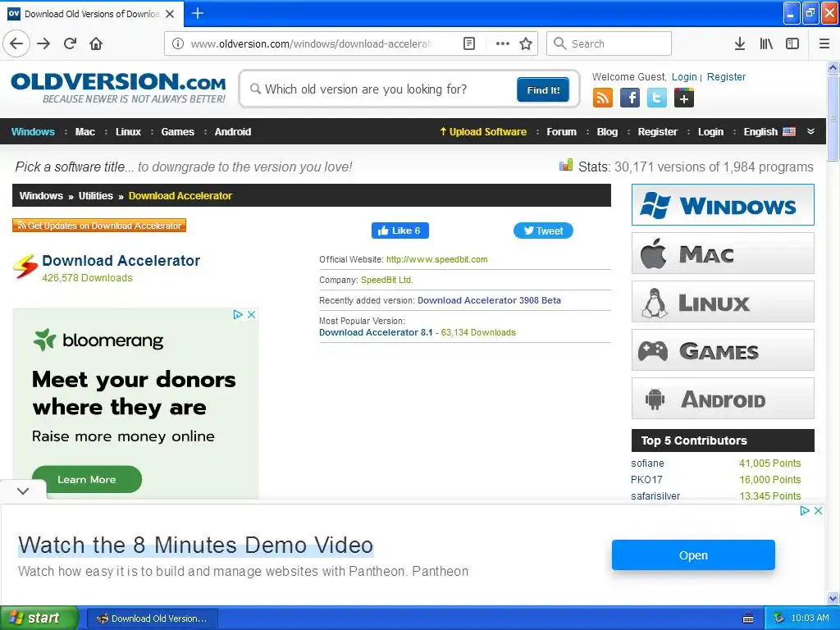
Task: Open the English language selector
Action: tap(769, 132)
